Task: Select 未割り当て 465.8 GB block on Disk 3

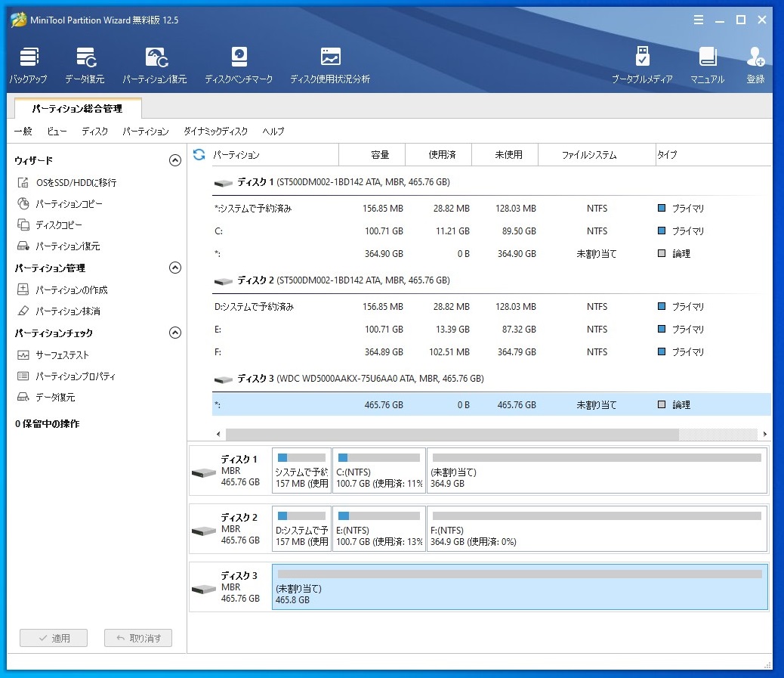Action: click(520, 587)
